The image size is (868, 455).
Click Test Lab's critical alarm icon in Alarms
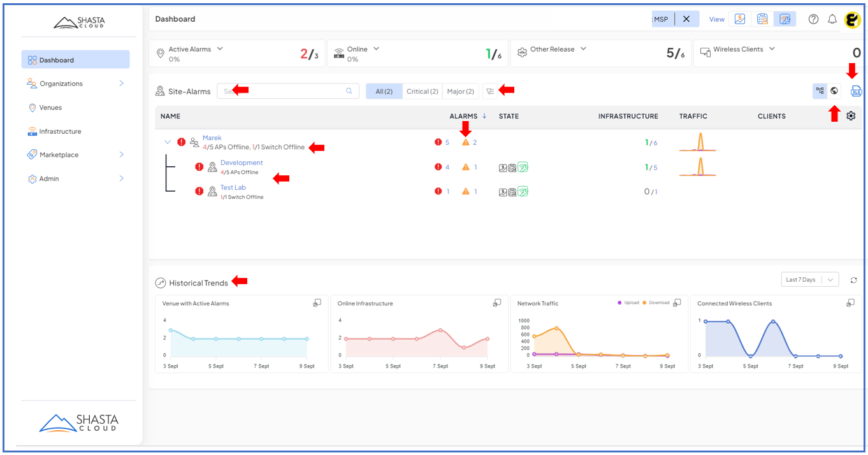438,191
